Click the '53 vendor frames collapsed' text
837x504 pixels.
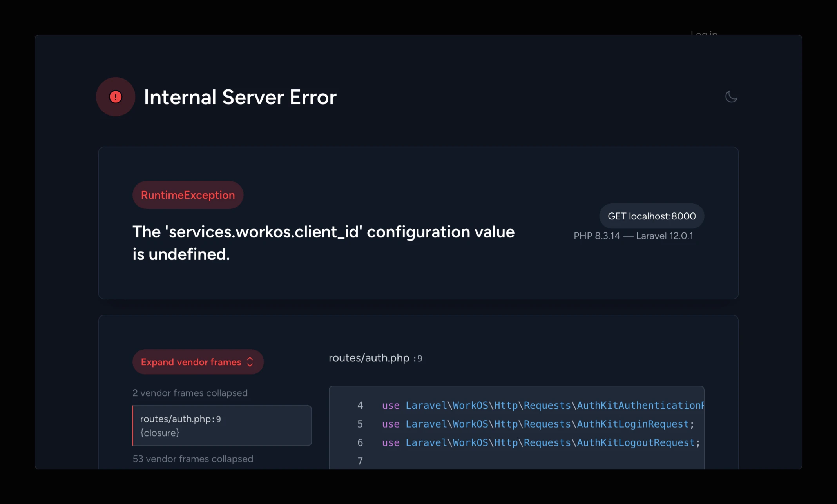(193, 459)
